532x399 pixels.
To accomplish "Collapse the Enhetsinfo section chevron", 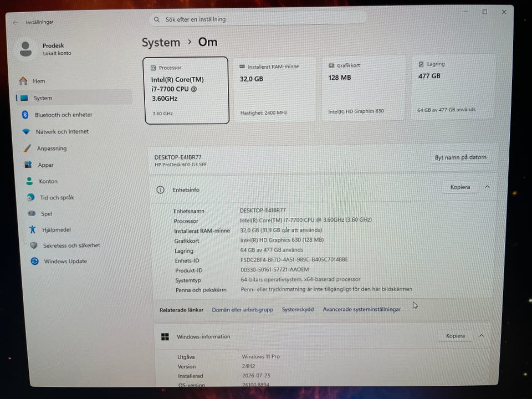I will tap(487, 187).
